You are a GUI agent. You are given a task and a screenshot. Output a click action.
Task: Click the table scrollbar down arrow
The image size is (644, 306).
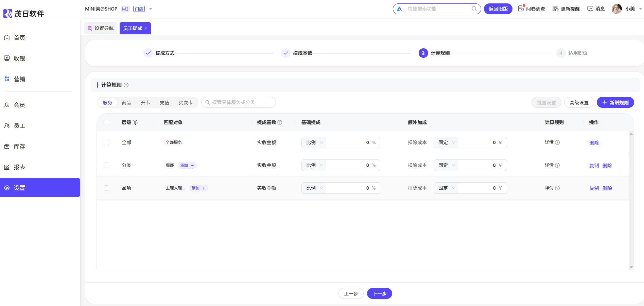(x=631, y=267)
